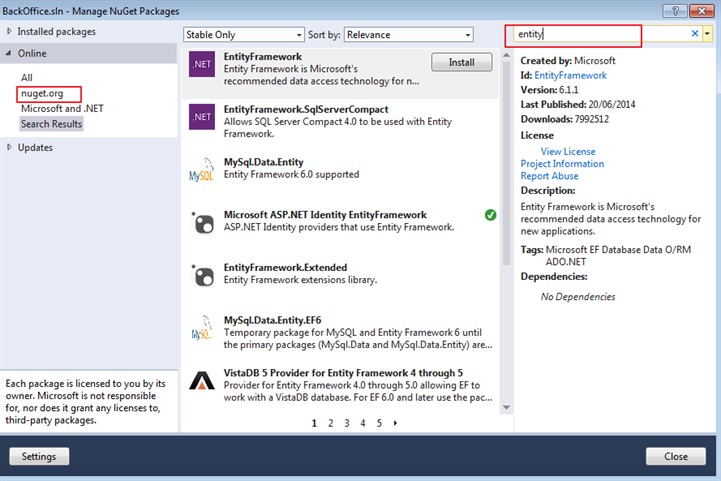
Task: Click current results page 1
Action: coord(314,423)
